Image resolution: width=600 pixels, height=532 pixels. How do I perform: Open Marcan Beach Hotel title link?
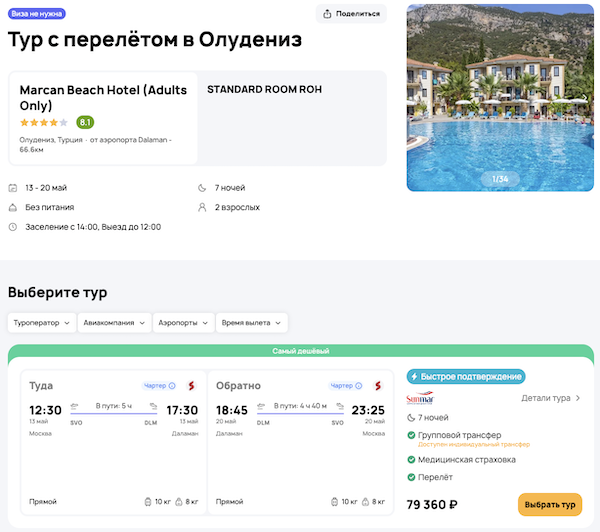tap(103, 97)
